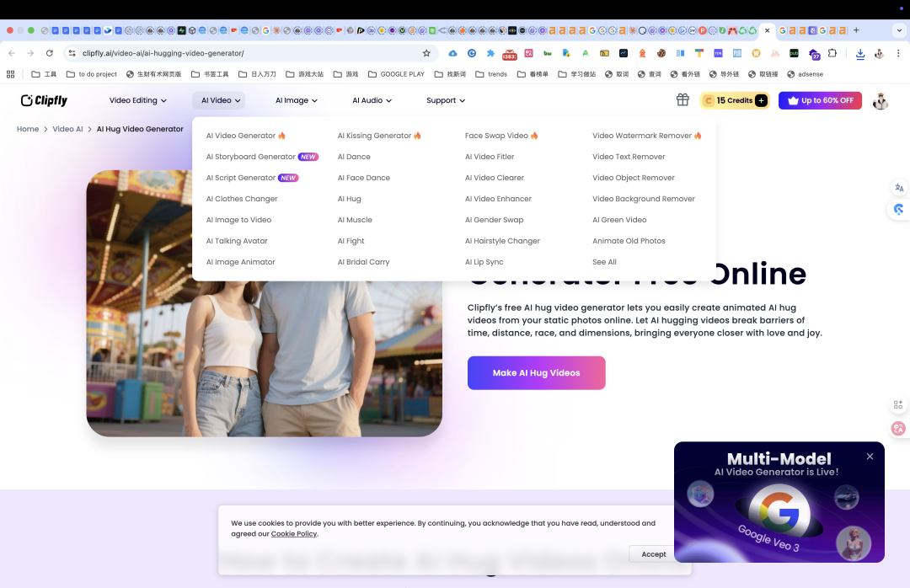910x588 pixels.
Task: Open the tab list dropdown arrow
Action: pyautogui.click(x=900, y=30)
